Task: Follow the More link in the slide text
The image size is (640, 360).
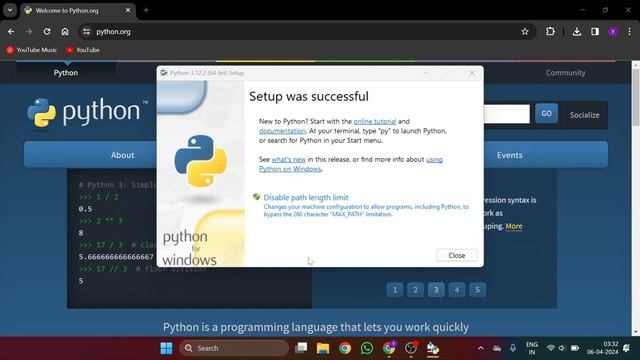Action: [x=514, y=226]
